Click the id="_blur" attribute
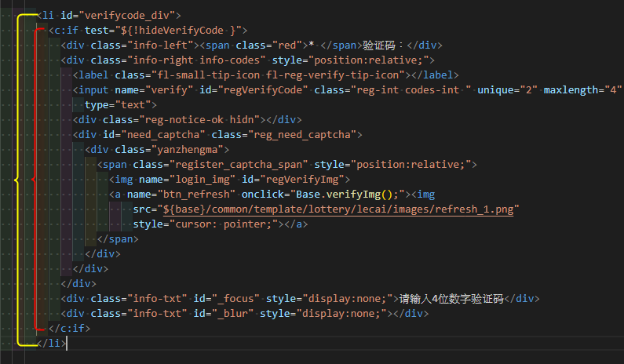This screenshot has width=624, height=364. pos(223,314)
